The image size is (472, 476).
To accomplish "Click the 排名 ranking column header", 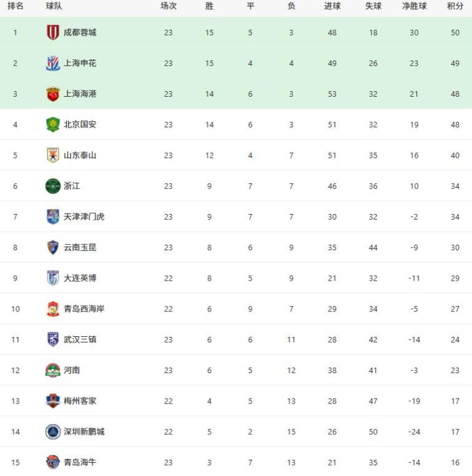I will (16, 6).
